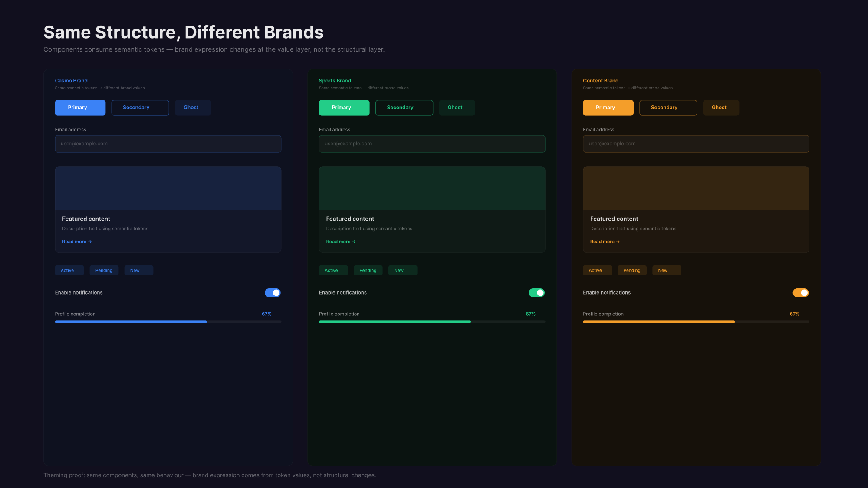This screenshot has width=868, height=488.
Task: Open the Casino Brand Read more link
Action: tap(77, 242)
